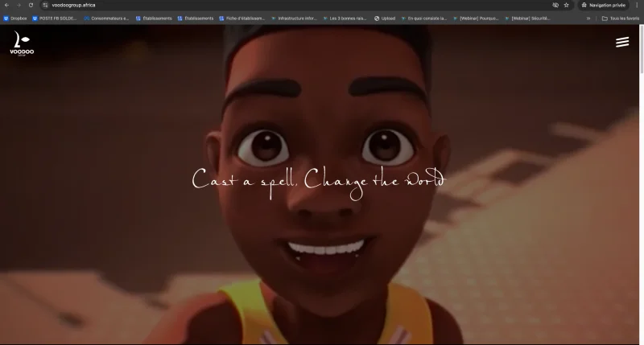Open the hamburger menu on the Voodoo site
The height and width of the screenshot is (345, 644).
(x=621, y=43)
